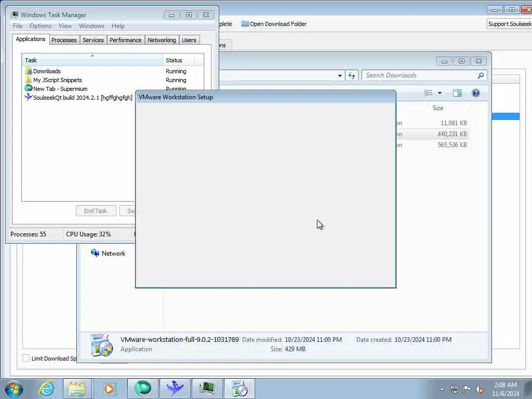Image resolution: width=532 pixels, height=399 pixels.
Task: Click the refresh button beside address bar
Action: 352,76
